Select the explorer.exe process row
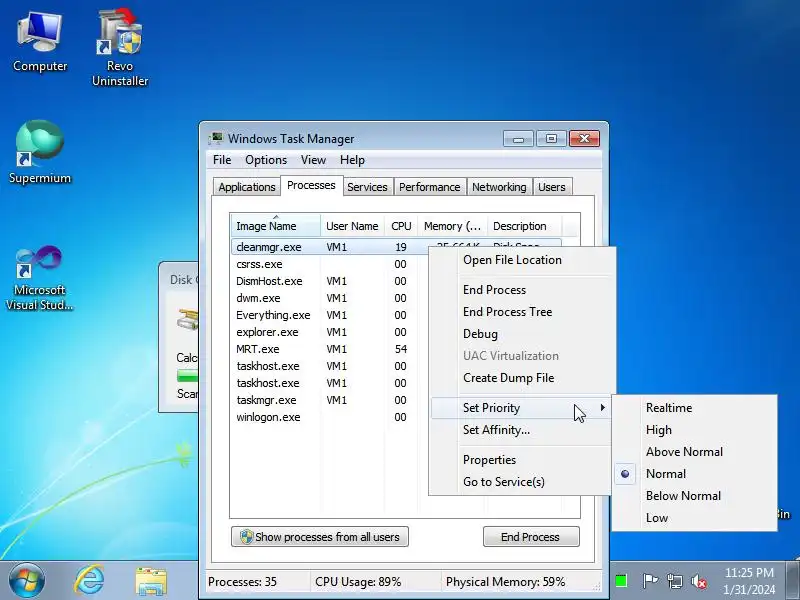800x600 pixels. point(329,332)
